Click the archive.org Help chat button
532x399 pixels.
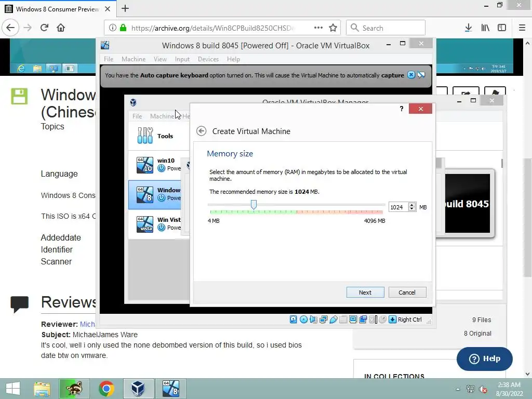[485, 358]
